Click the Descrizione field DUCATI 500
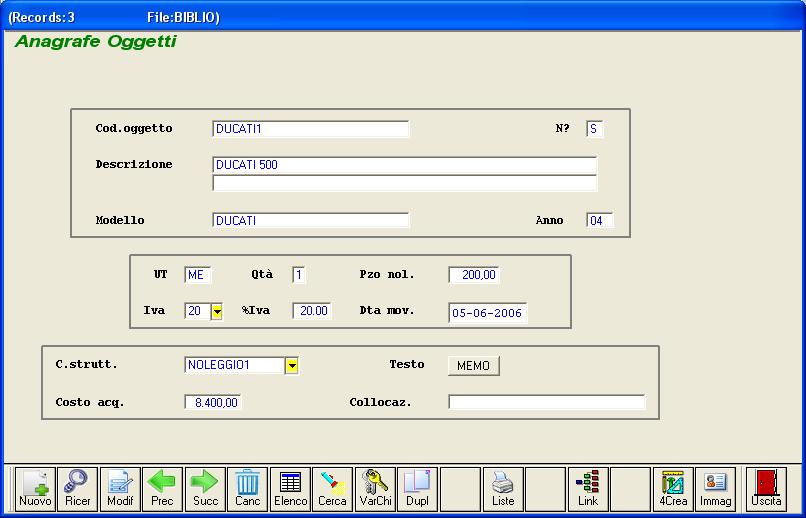The height and width of the screenshot is (518, 806). point(405,165)
